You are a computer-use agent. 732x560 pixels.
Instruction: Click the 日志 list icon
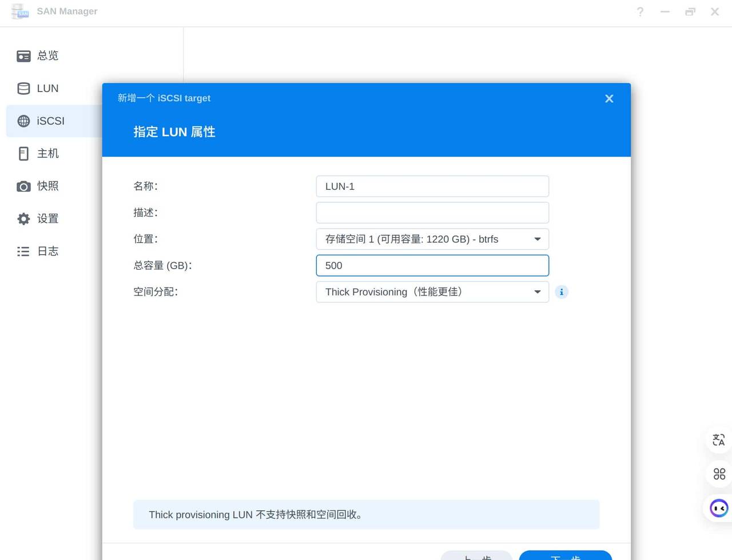[x=23, y=251]
